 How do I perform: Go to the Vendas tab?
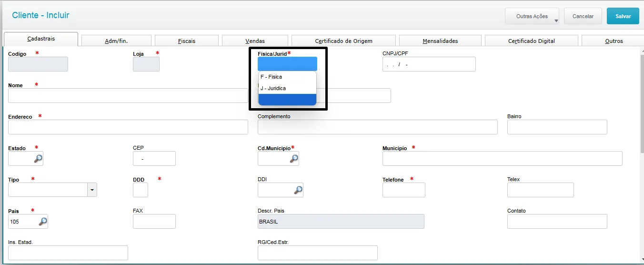tap(255, 41)
